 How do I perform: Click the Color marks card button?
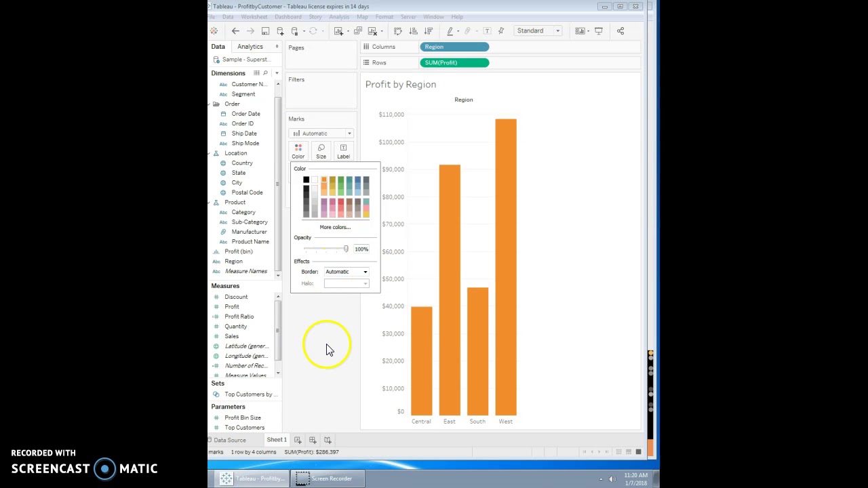pyautogui.click(x=298, y=151)
